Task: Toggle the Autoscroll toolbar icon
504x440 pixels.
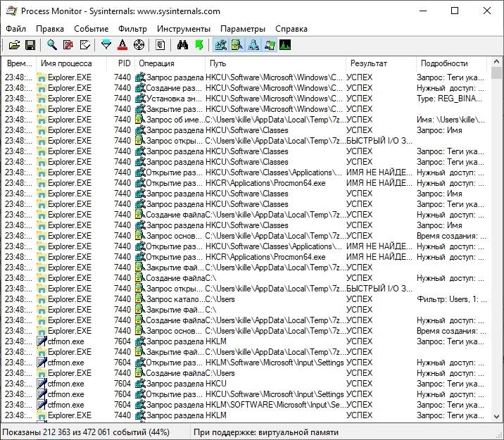Action: pyautogui.click(x=68, y=45)
